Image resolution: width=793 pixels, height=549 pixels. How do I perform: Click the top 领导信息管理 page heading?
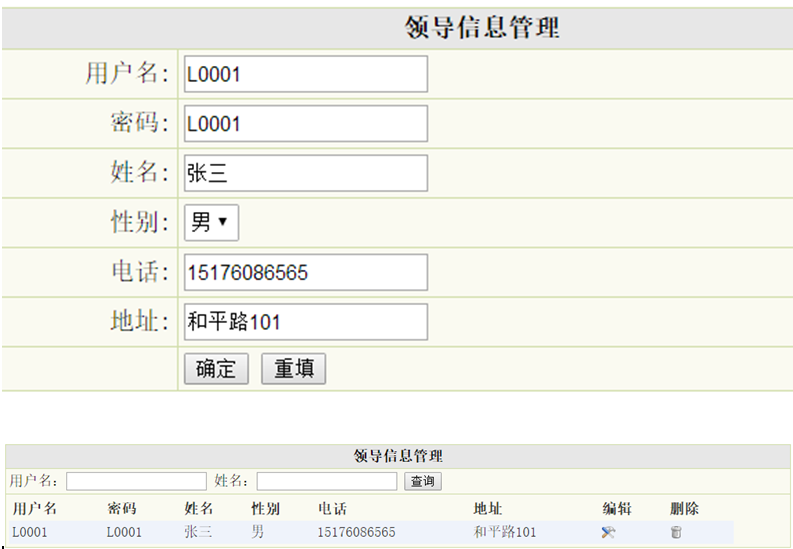[482, 27]
